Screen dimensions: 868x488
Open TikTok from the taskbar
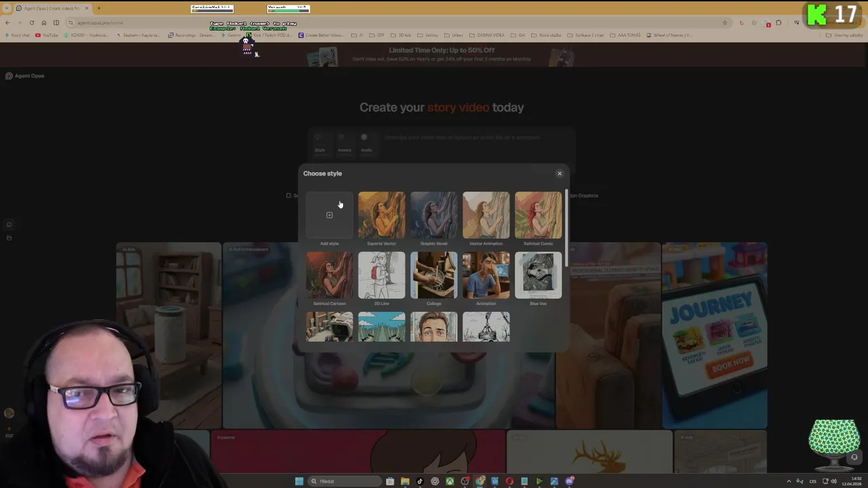(420, 481)
